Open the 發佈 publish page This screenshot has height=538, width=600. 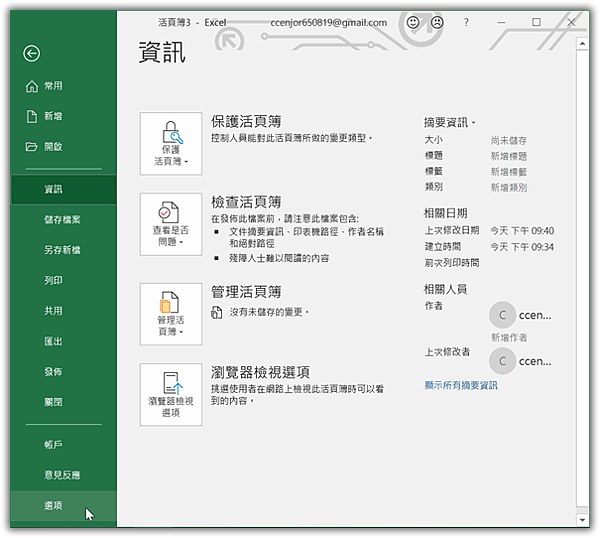coord(64,372)
